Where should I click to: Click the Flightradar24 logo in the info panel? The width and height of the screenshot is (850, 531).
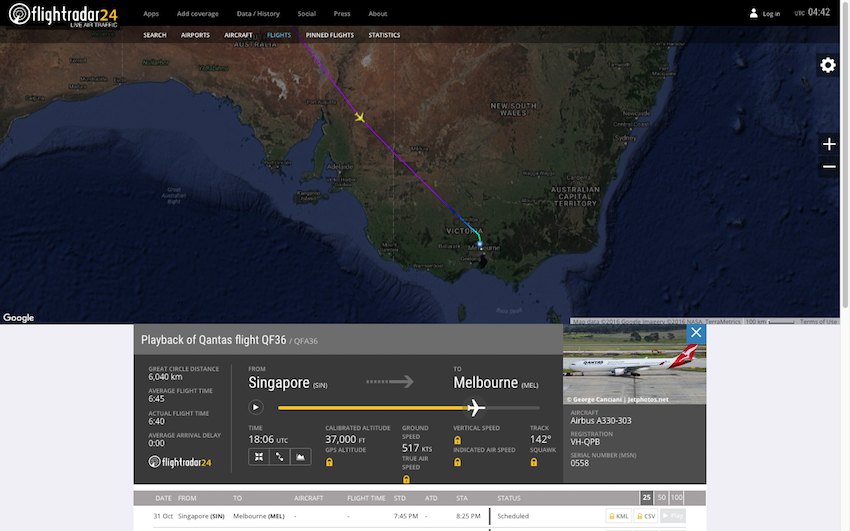coord(179,462)
